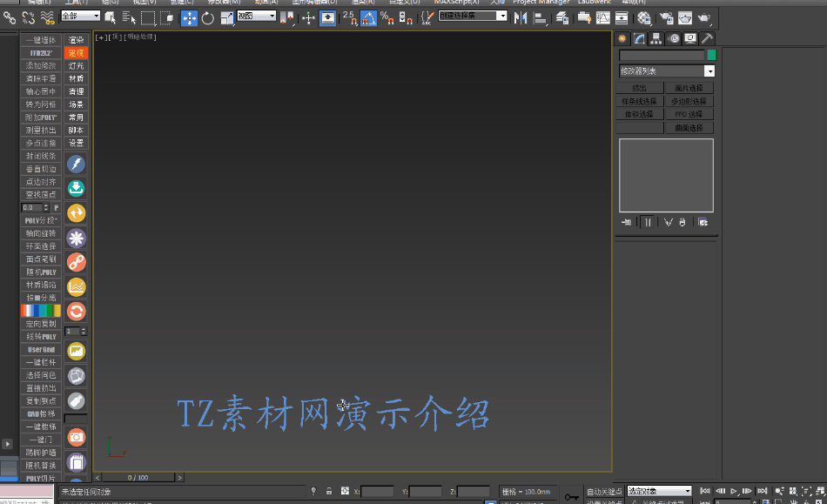The image size is (827, 504).
Task: Select the Link tool in the toolbar
Action: (x=10, y=18)
